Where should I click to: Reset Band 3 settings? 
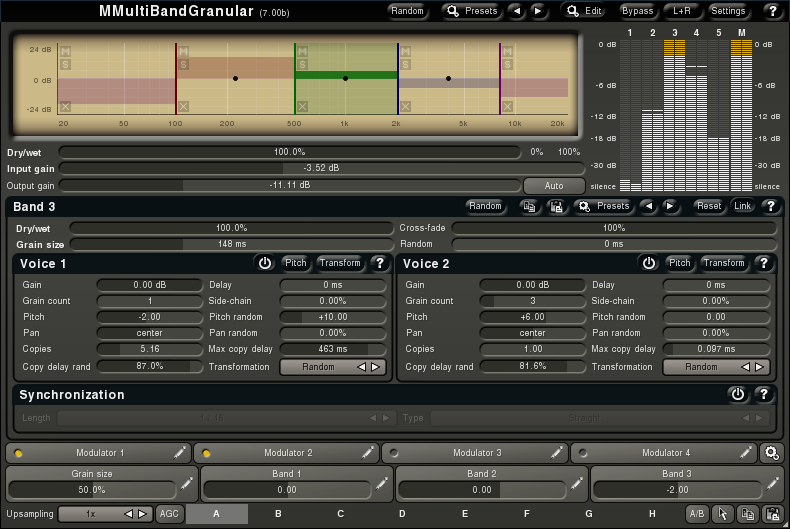click(x=709, y=206)
